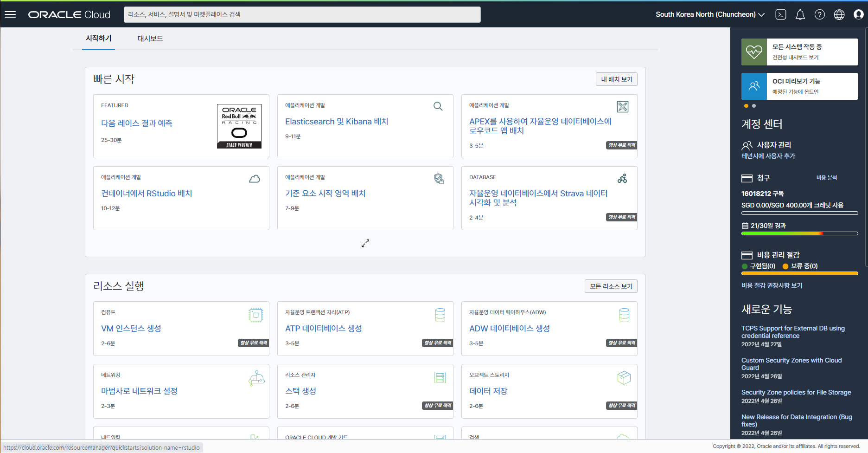Select the first orange carousel dot
Image resolution: width=868 pixels, height=453 pixels.
(x=746, y=106)
